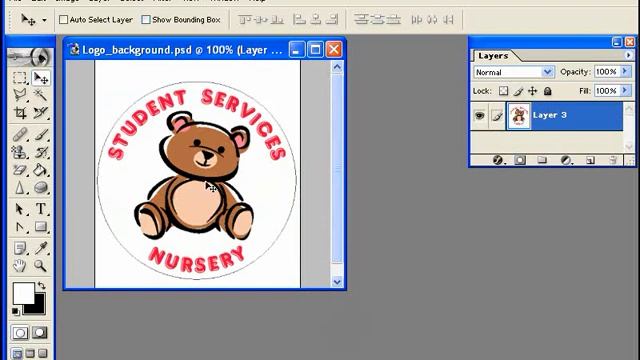Select the Type tool
640x360 pixels.
click(x=40, y=209)
